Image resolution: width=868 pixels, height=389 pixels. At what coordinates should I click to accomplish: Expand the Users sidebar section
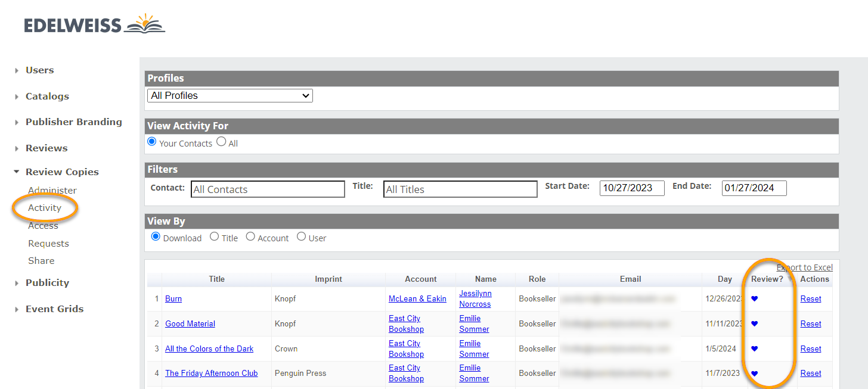39,70
